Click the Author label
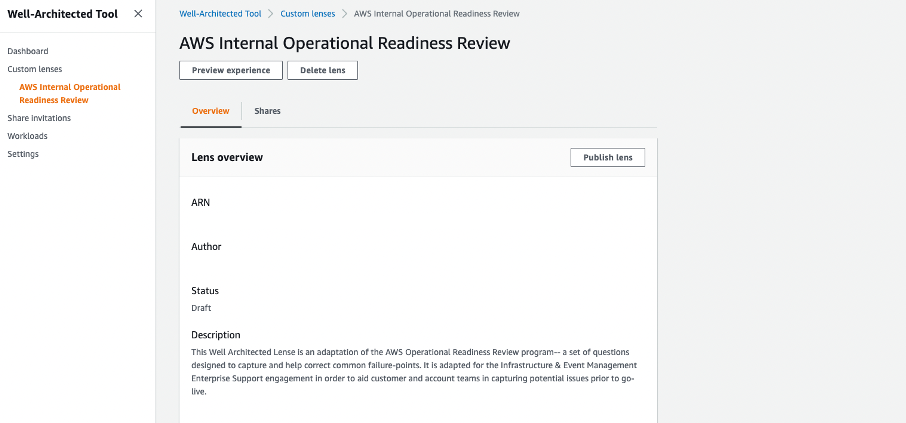The image size is (906, 423). [206, 247]
